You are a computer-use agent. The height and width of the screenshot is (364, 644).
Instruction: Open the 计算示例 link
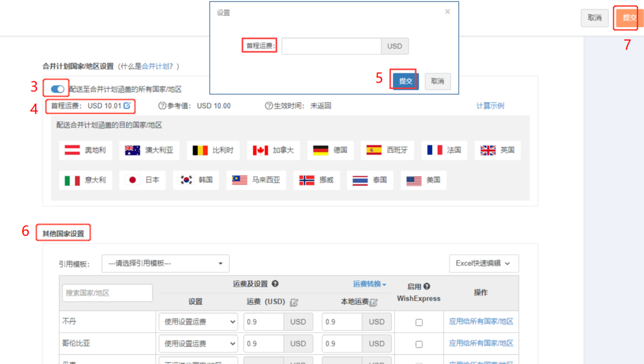490,106
